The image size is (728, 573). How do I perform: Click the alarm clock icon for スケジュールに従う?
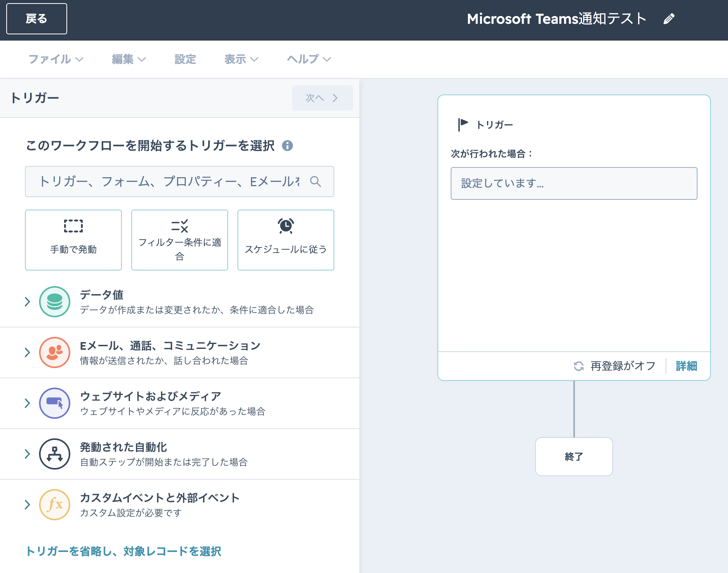[286, 226]
